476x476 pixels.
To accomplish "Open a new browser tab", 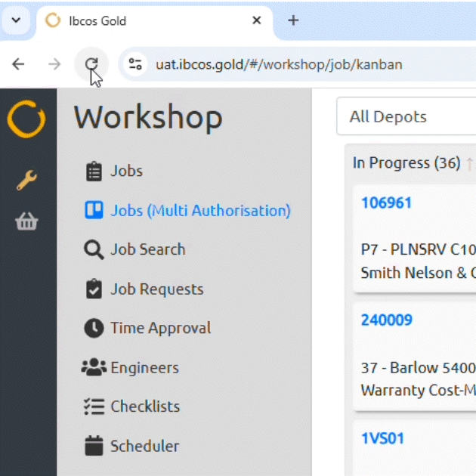I will tap(293, 20).
